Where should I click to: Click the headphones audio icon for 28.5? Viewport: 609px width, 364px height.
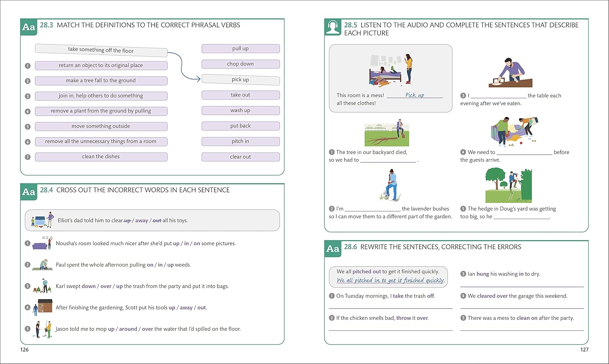tap(333, 27)
